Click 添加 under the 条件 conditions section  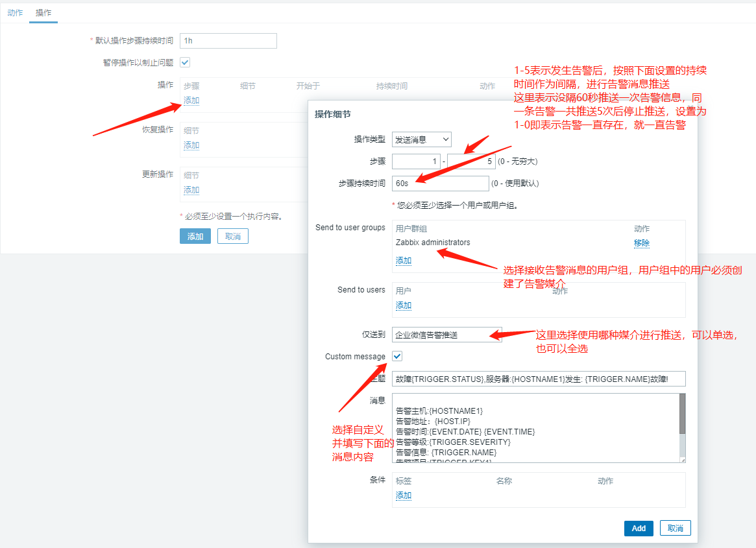[x=403, y=495]
